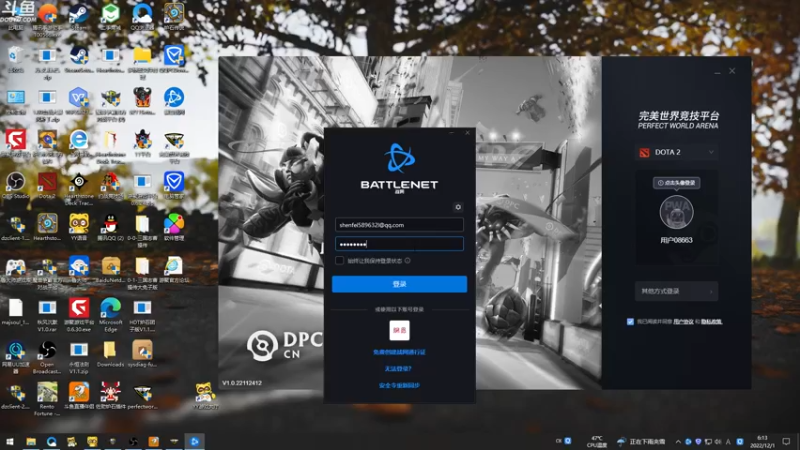Minimize the Perfect World Arena window

click(x=717, y=72)
